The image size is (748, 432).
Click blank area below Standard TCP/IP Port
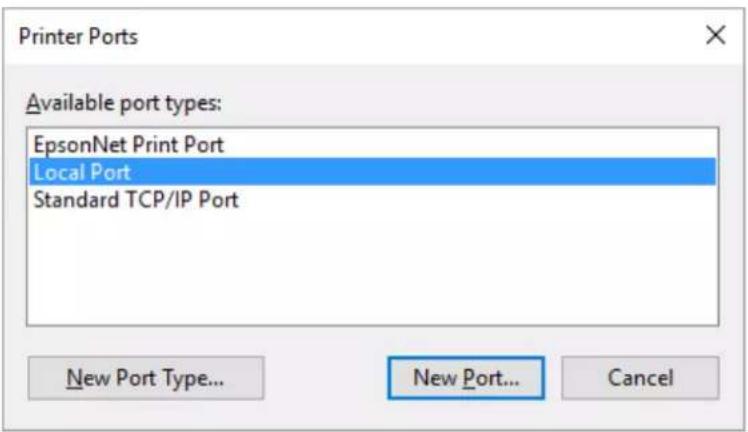pyautogui.click(x=373, y=267)
